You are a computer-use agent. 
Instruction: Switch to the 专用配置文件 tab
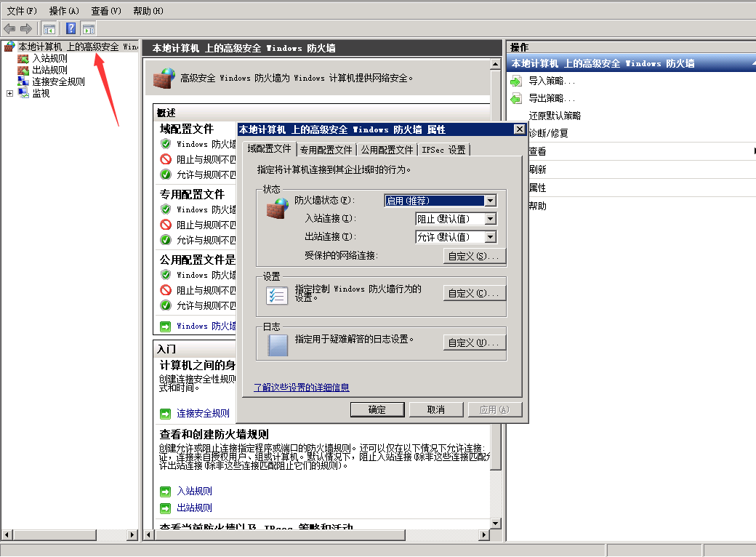(x=325, y=150)
